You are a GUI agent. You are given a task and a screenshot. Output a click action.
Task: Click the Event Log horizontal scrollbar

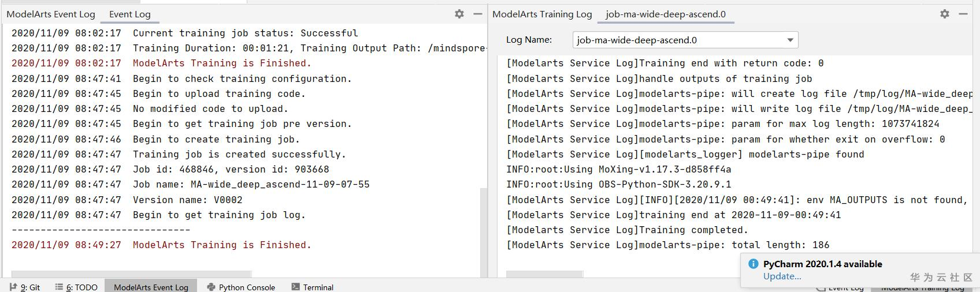(131, 274)
